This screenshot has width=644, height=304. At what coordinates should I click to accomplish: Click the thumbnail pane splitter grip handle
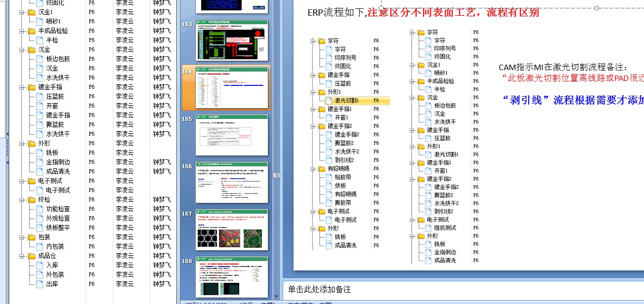[x=277, y=175]
